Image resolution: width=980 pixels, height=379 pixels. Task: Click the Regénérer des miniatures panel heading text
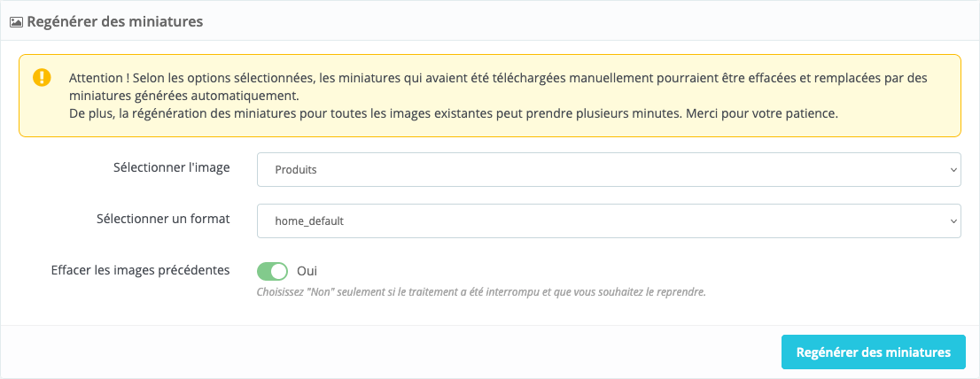(x=115, y=22)
